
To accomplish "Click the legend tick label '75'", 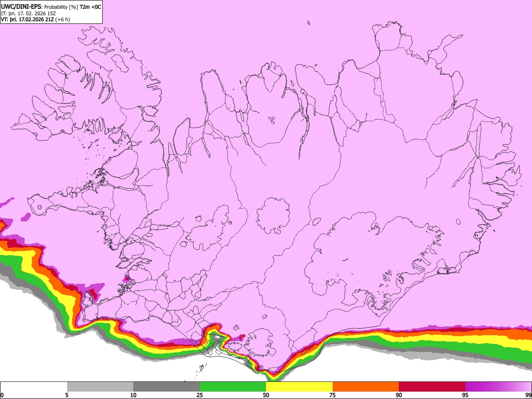I will 333,395.
